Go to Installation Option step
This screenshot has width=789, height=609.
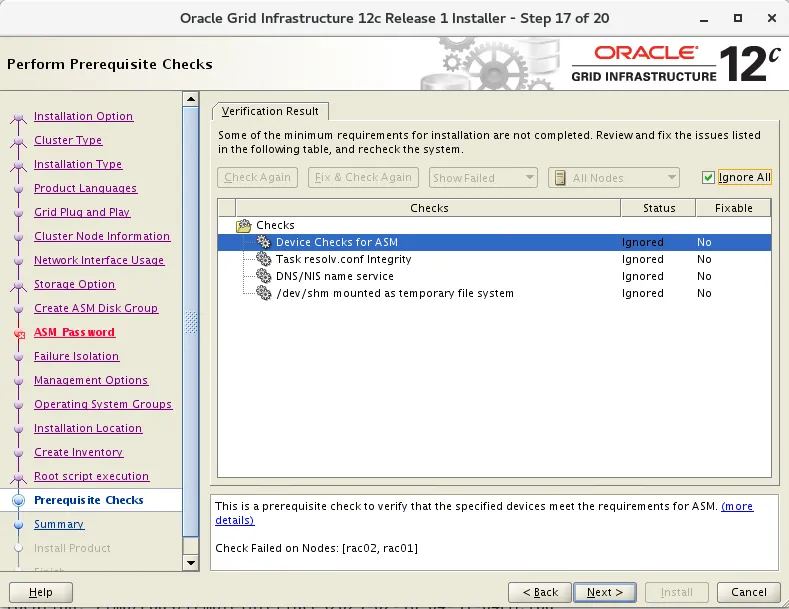(84, 116)
